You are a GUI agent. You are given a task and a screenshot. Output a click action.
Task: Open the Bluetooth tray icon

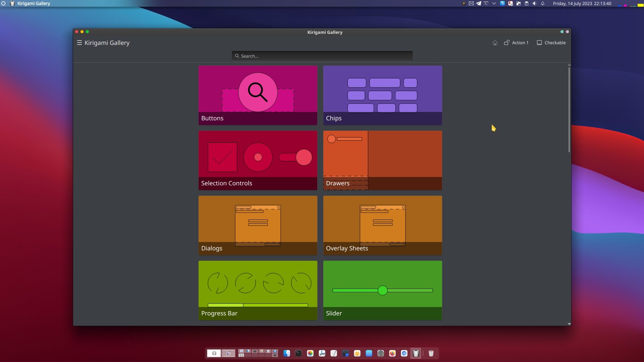(x=502, y=3)
